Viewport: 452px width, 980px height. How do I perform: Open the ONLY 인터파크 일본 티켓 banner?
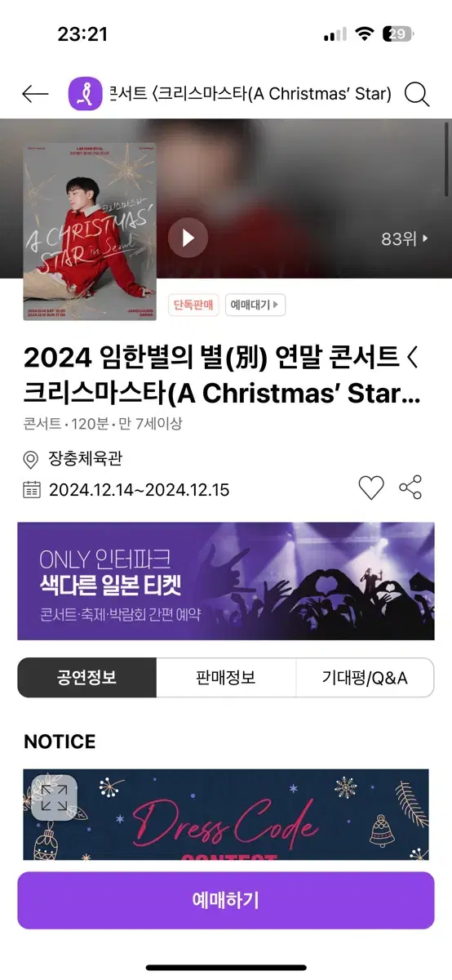click(226, 581)
